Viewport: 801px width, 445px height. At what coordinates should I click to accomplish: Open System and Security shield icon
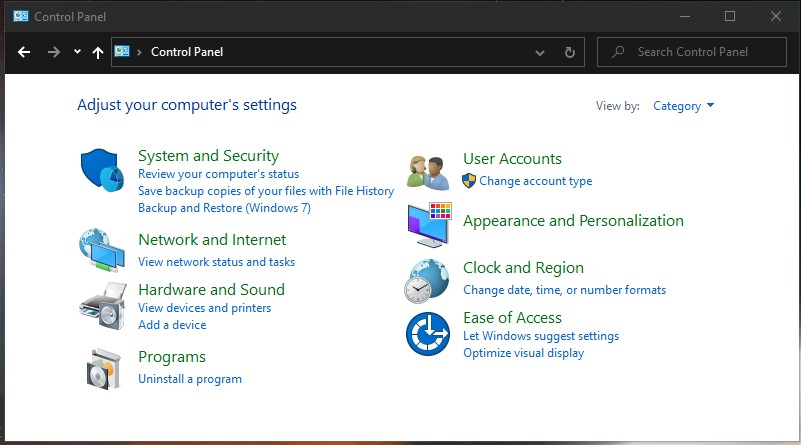click(102, 170)
